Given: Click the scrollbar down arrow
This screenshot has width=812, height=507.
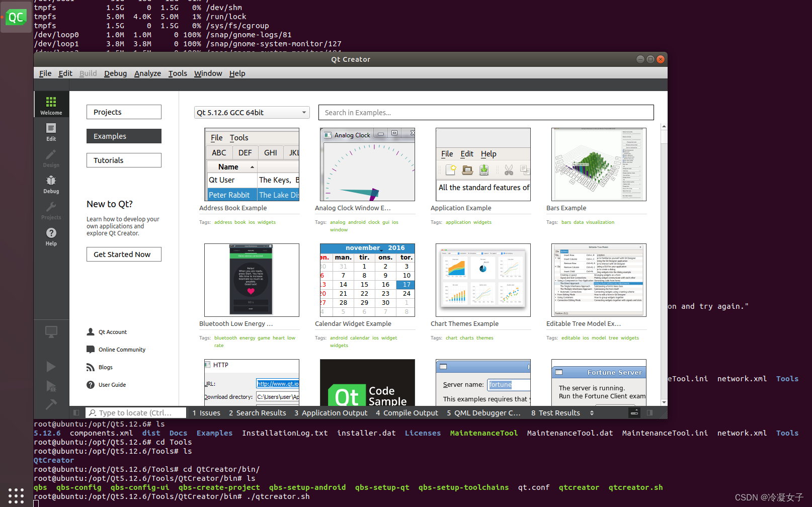Looking at the screenshot, I should tap(664, 402).
